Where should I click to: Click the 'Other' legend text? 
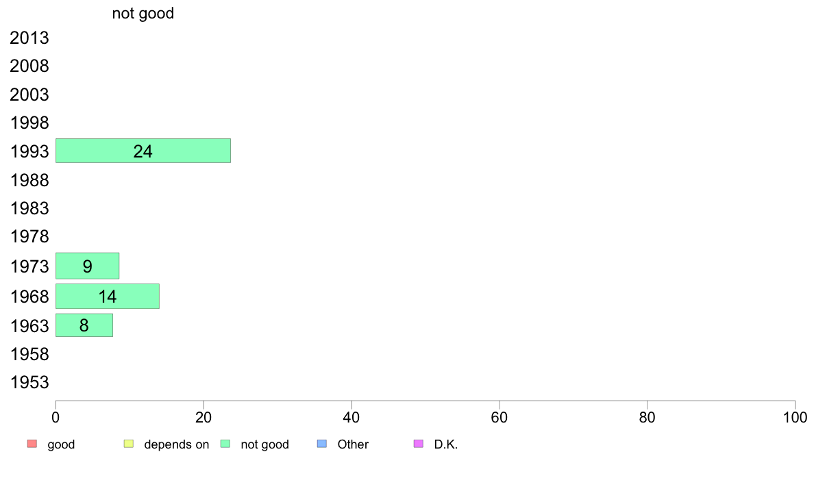(353, 444)
